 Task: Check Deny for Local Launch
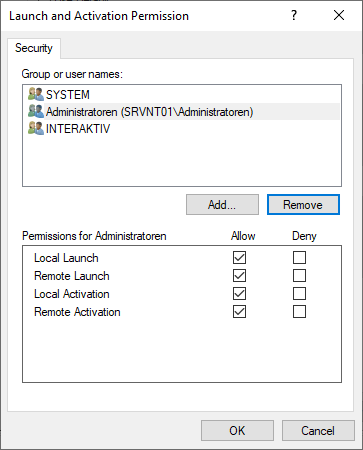click(299, 258)
